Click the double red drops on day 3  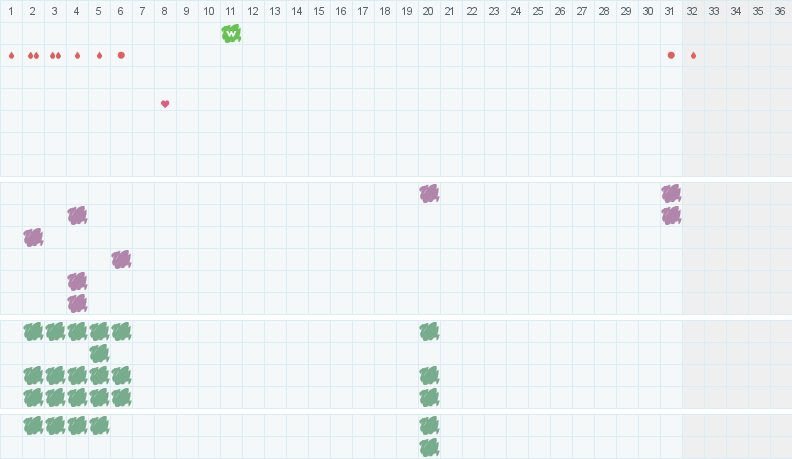[55, 55]
